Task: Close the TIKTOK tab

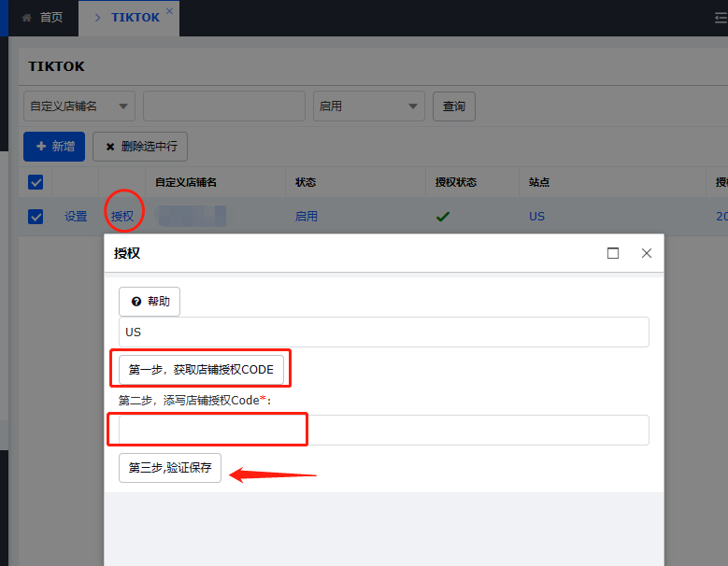Action: pyautogui.click(x=169, y=11)
